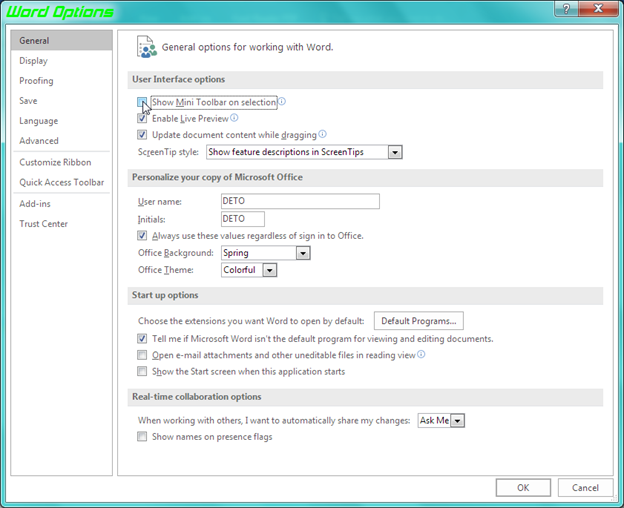The image size is (624, 508).
Task: Expand the Office Background dropdown
Action: tap(303, 253)
